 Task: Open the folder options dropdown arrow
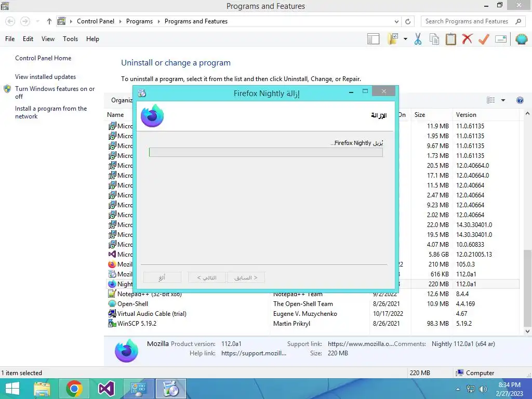coord(405,39)
